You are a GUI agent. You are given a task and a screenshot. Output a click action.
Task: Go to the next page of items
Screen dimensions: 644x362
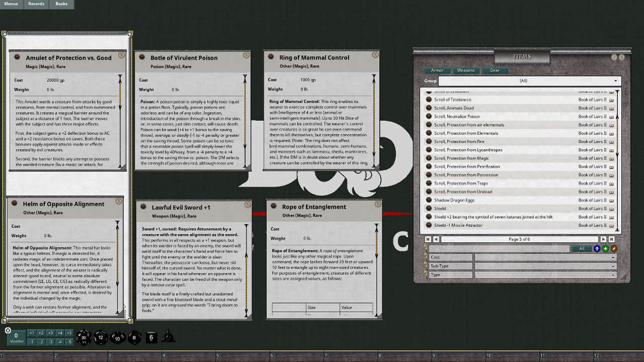click(604, 239)
